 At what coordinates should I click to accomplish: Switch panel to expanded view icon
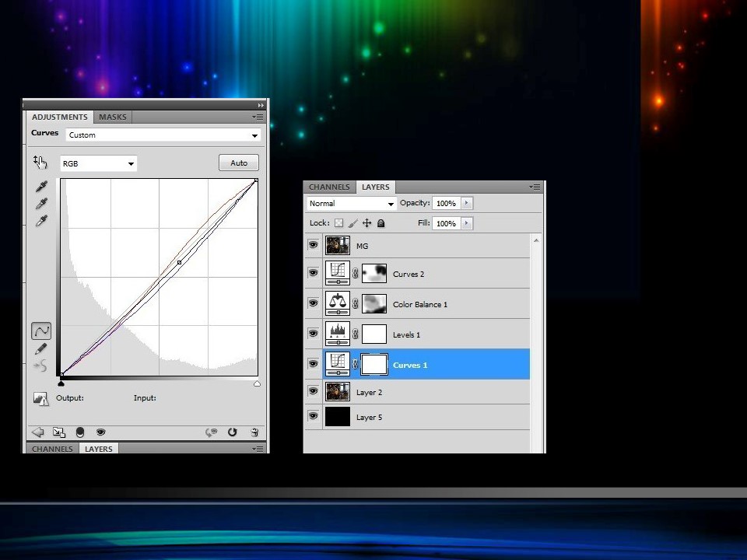58,432
